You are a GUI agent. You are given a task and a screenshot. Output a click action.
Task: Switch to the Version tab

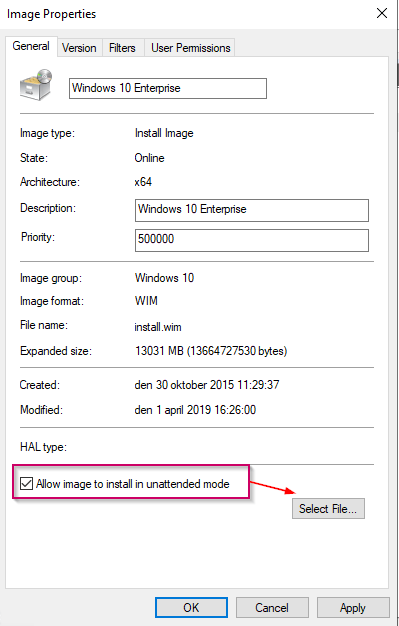click(79, 48)
